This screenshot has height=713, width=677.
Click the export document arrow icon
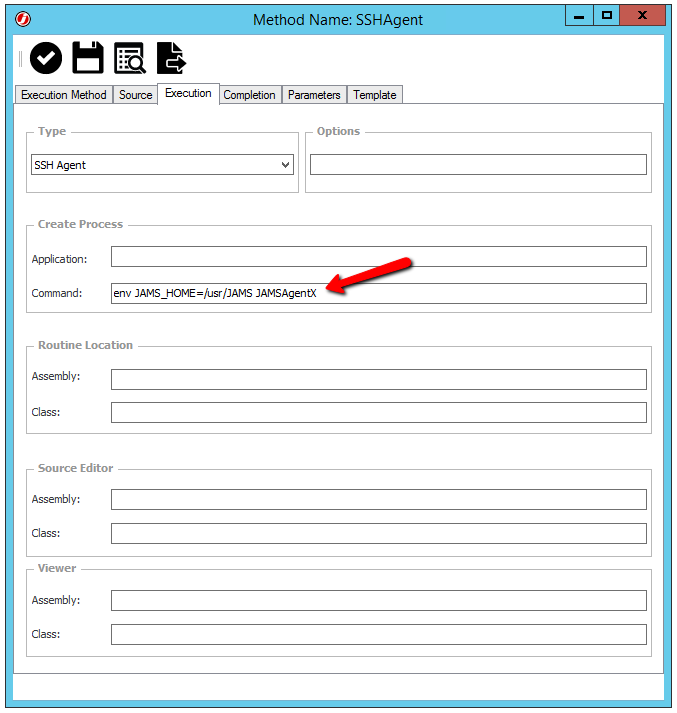171,58
